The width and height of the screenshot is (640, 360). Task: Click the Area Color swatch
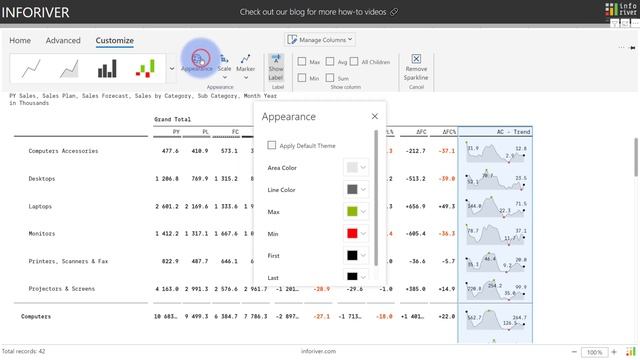352,167
